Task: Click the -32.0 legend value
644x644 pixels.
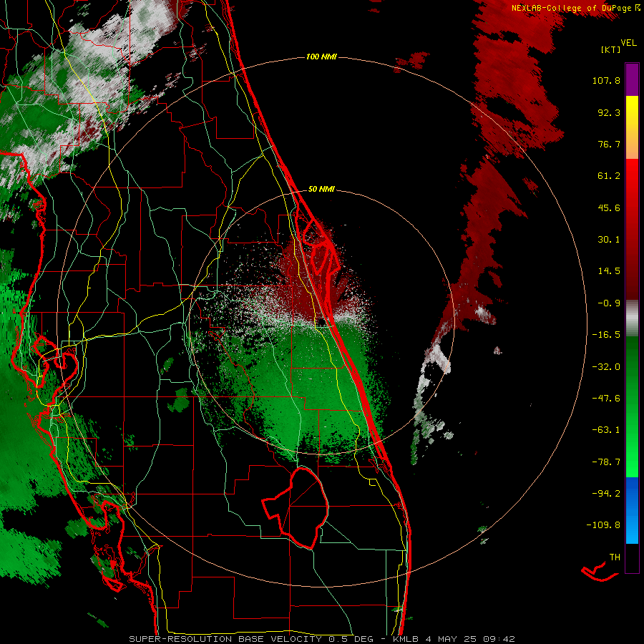Action: tap(606, 367)
